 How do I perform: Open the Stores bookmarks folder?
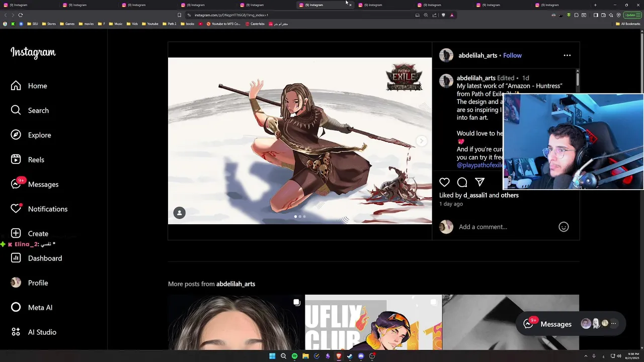coord(48,24)
